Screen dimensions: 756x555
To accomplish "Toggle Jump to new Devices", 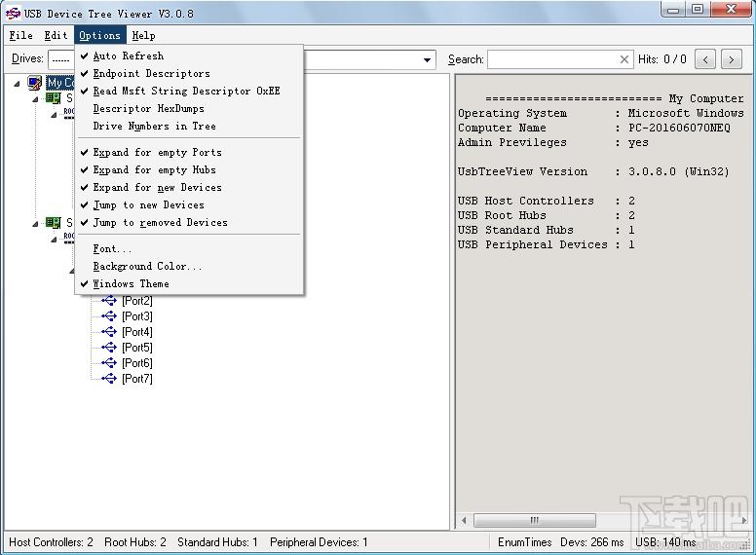I will click(x=189, y=204).
